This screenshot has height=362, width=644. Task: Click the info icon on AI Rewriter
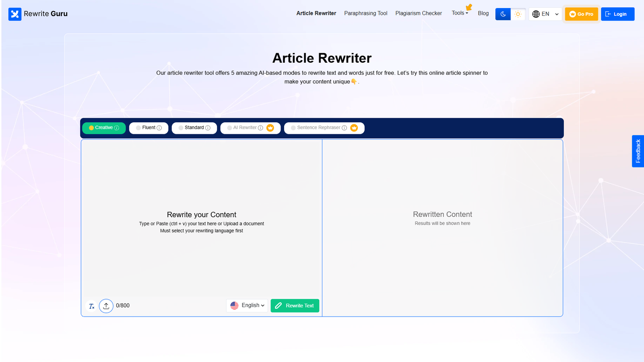click(260, 128)
